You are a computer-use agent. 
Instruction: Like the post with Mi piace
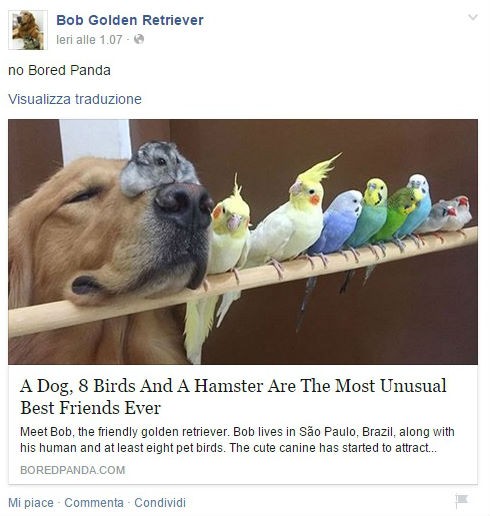(31, 503)
